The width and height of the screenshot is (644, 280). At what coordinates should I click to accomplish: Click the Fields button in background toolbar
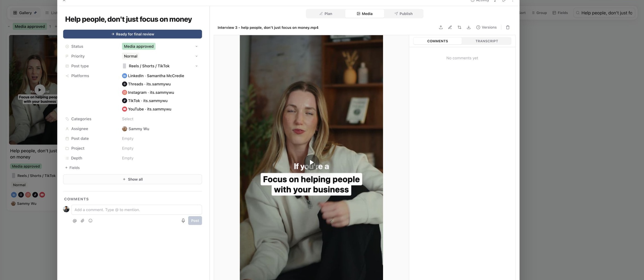(560, 13)
